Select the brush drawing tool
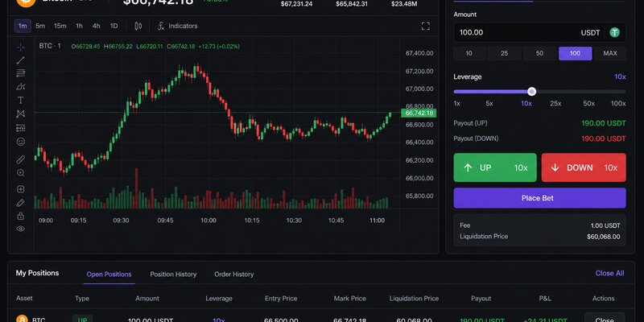 pos(21,87)
